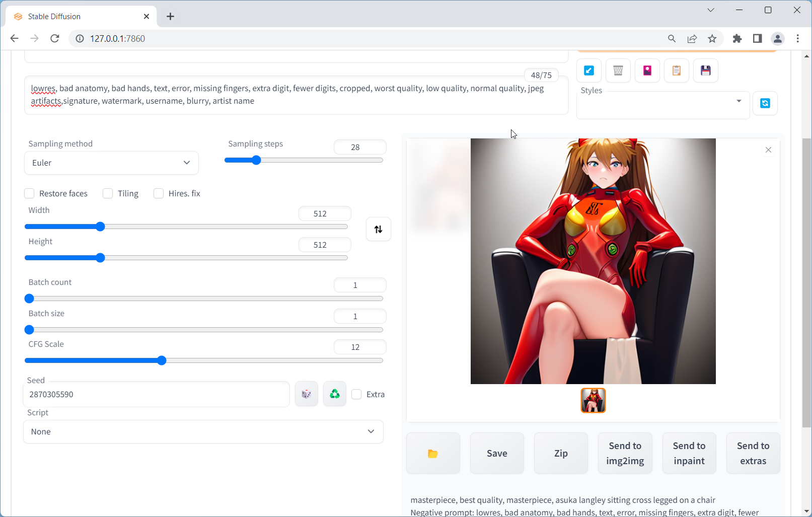Expand the Script dropdown
The image size is (812, 517).
click(x=203, y=431)
